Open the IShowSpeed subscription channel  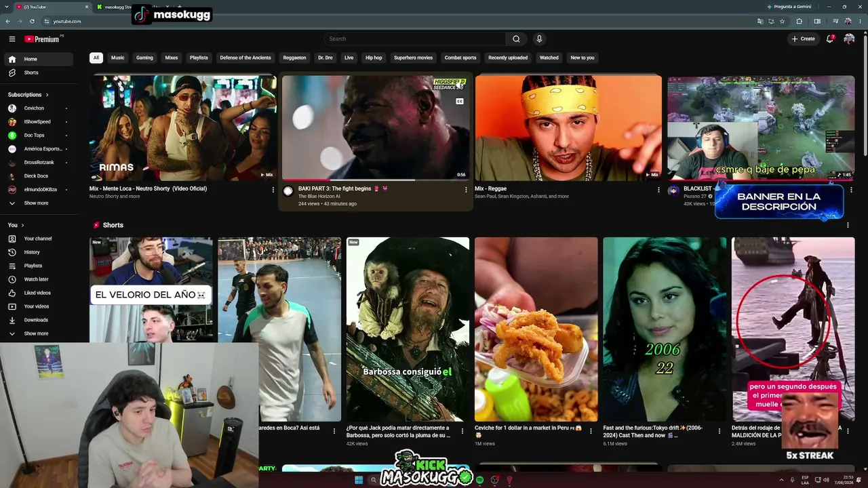point(39,122)
